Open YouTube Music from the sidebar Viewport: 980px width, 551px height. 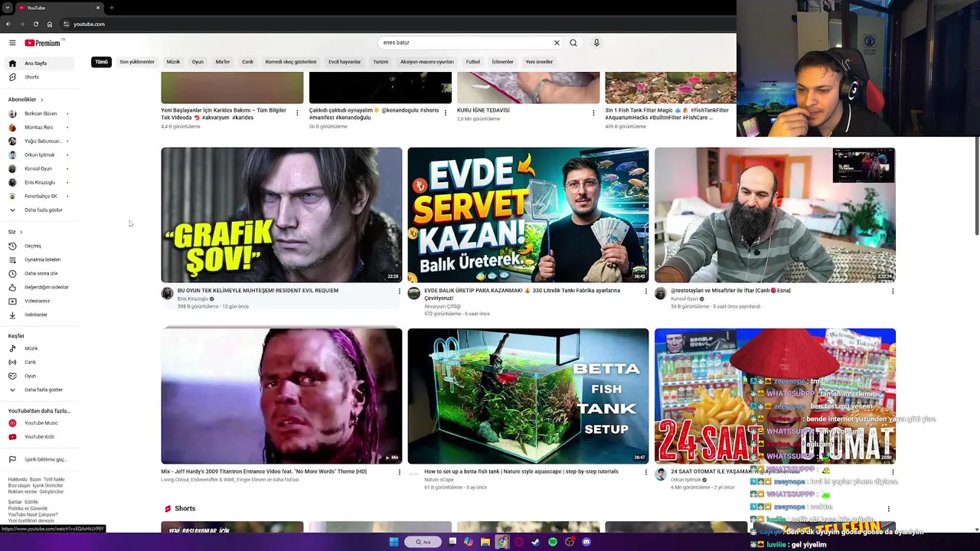click(x=40, y=423)
